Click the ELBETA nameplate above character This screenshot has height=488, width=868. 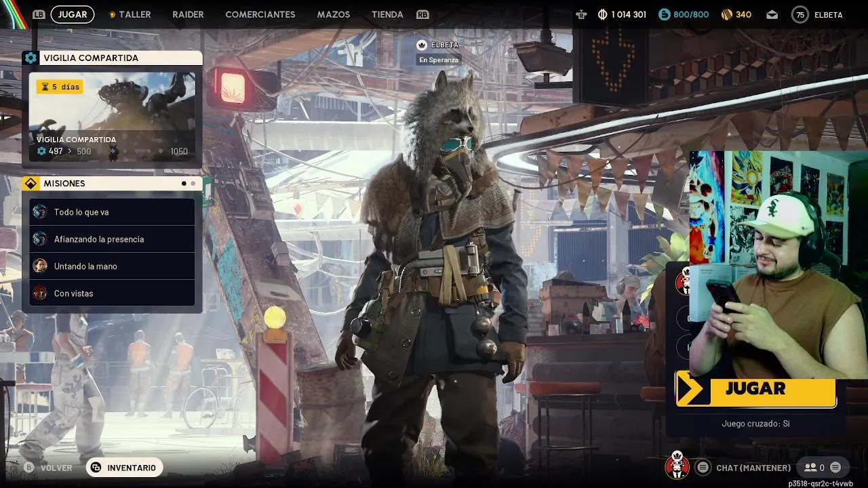(x=445, y=45)
